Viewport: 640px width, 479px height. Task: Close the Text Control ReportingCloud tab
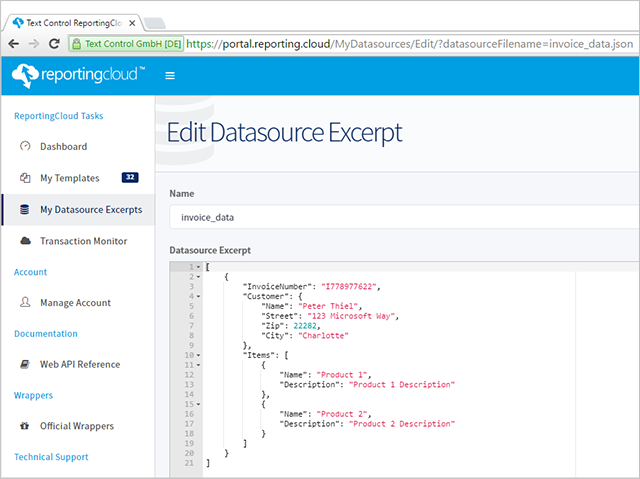pyautogui.click(x=132, y=23)
